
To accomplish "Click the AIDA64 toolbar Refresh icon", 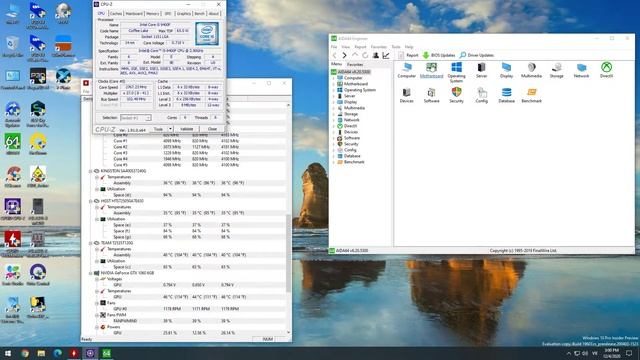I will pos(365,55).
